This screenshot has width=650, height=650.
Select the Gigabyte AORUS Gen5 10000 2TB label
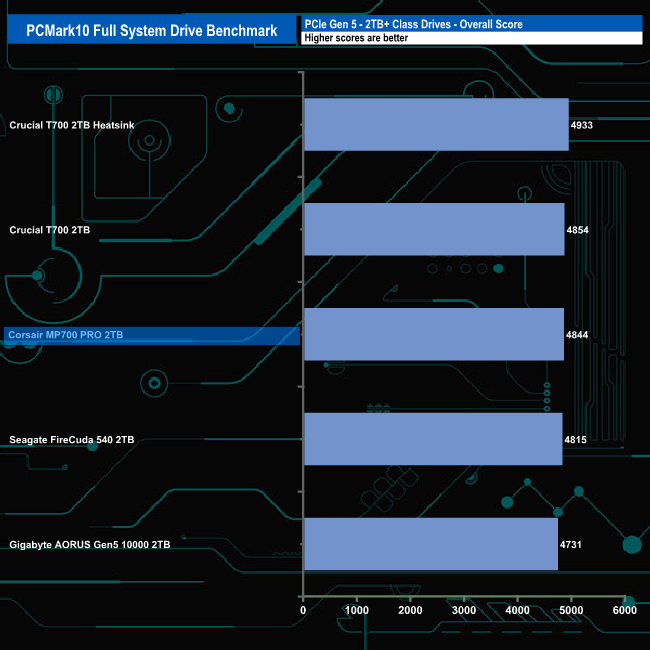(90, 545)
